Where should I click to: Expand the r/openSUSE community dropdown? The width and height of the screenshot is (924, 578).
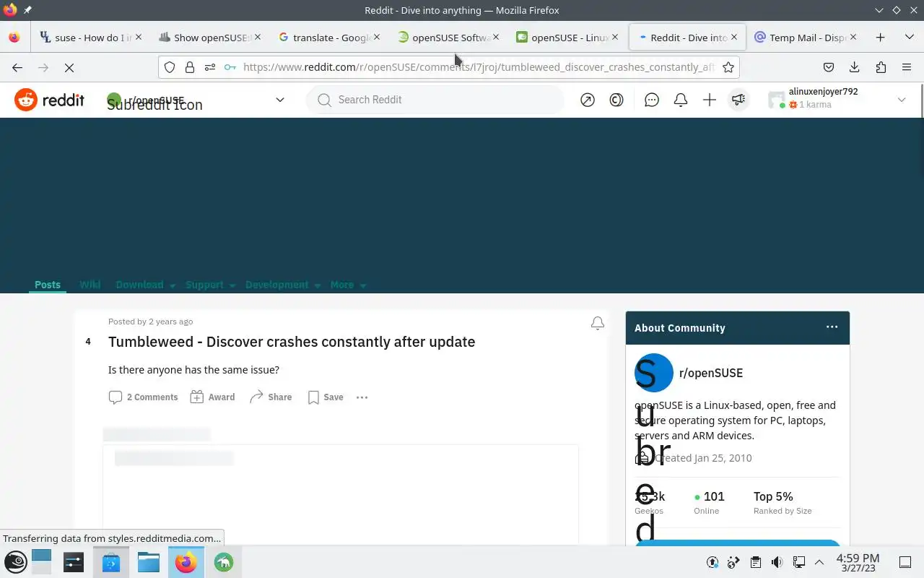click(280, 100)
